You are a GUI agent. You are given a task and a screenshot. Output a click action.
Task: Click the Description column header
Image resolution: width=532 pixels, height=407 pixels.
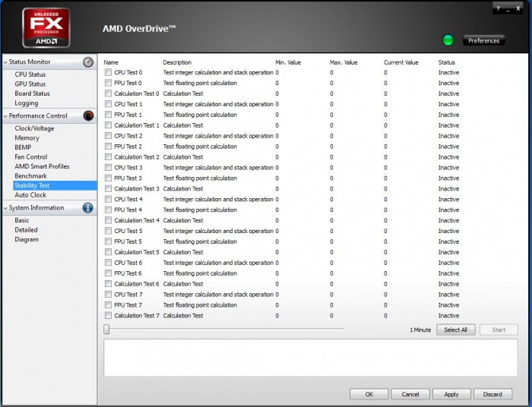click(x=177, y=62)
